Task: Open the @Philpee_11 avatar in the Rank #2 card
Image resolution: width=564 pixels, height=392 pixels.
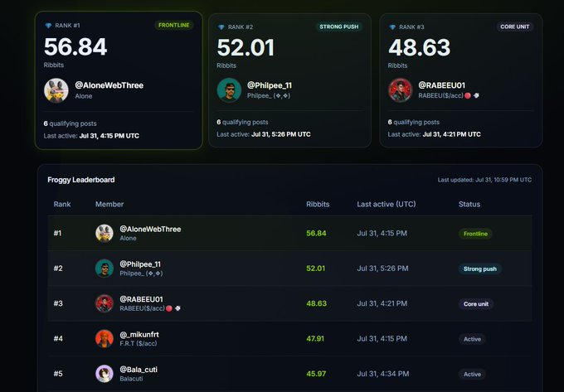Action: (x=229, y=90)
